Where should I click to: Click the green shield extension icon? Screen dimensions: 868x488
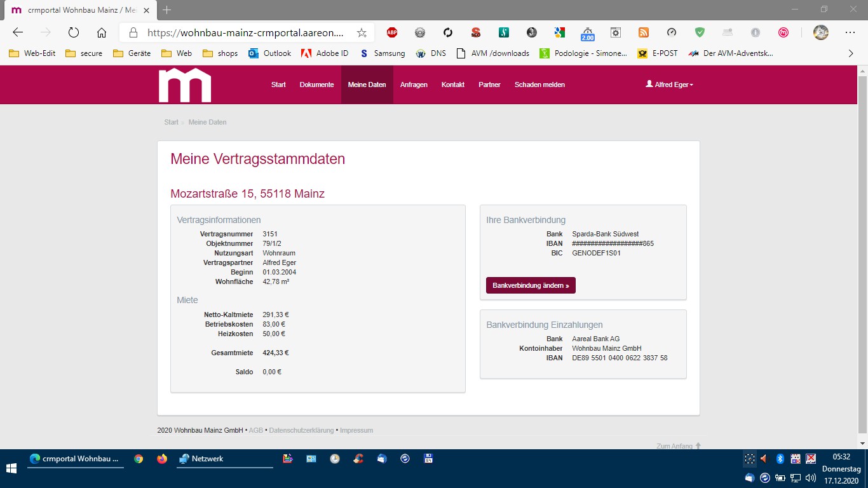[x=700, y=32]
